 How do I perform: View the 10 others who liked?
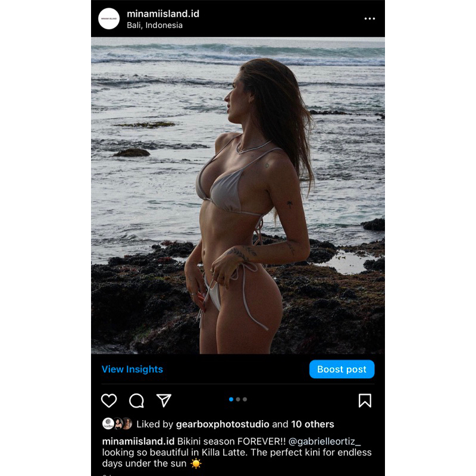coord(312,424)
